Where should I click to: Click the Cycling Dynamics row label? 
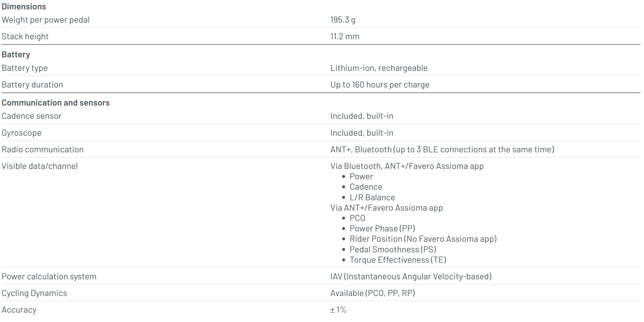[x=34, y=293]
